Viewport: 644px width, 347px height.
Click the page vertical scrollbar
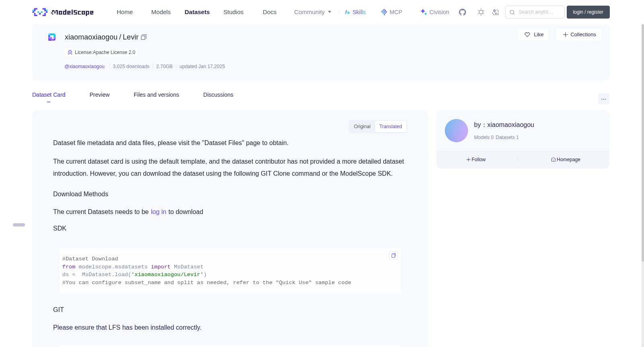(x=642, y=141)
